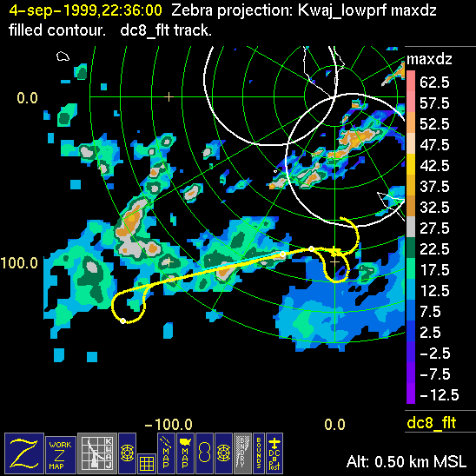The height and width of the screenshot is (476, 476).
Task: Click the figure-eight dual-Doppler lobes icon
Action: (204, 453)
